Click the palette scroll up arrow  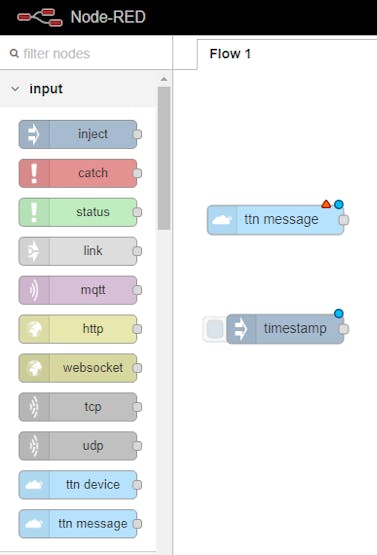click(x=164, y=79)
